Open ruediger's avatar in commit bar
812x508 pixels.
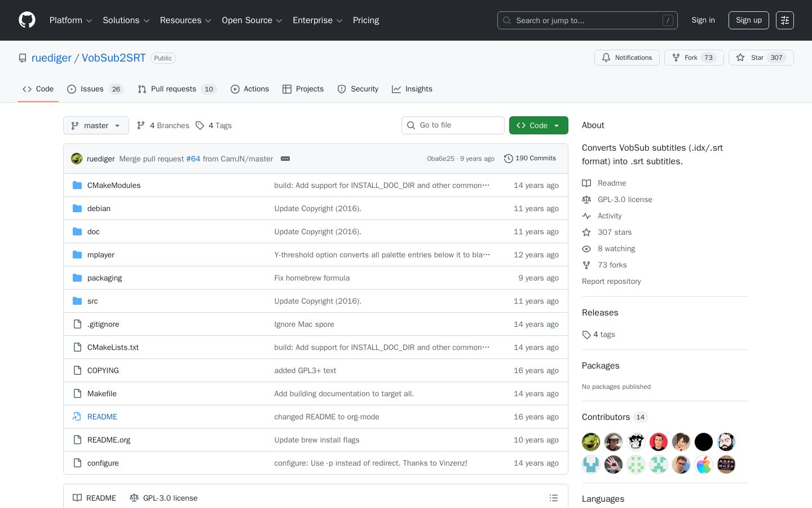pyautogui.click(x=77, y=159)
